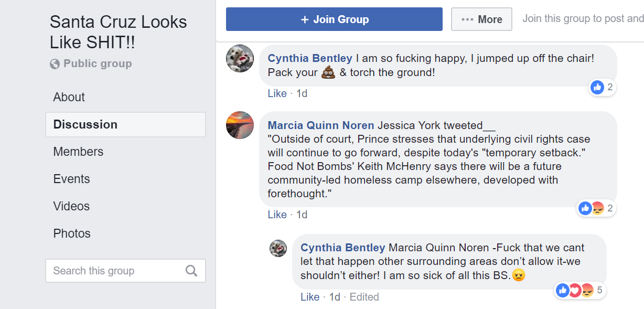
Task: Open the Videos section
Action: click(71, 206)
